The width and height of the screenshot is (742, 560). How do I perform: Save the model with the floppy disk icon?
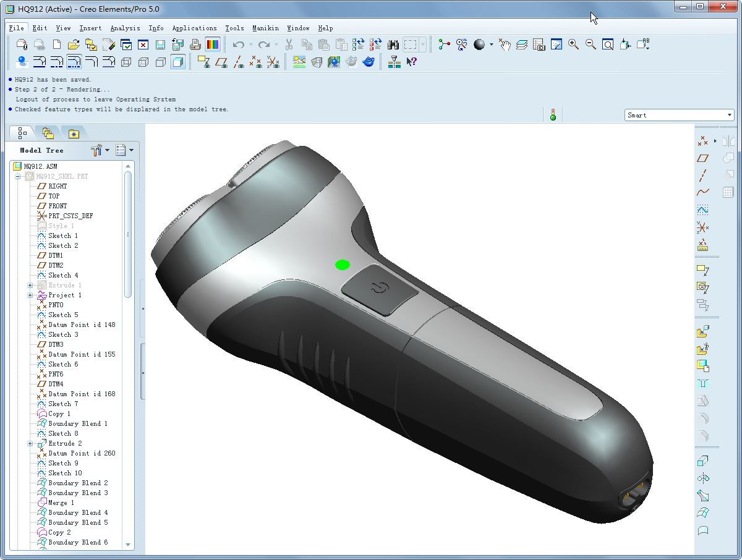160,45
